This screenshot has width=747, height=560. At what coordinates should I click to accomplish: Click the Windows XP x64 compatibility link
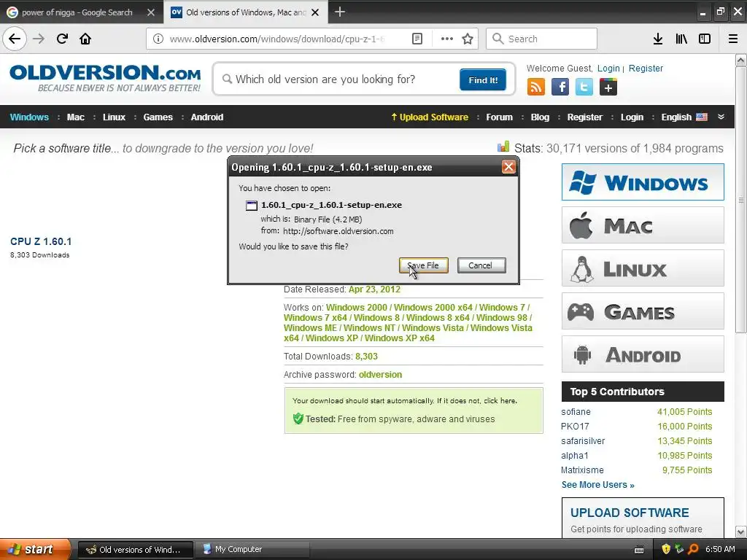click(400, 338)
